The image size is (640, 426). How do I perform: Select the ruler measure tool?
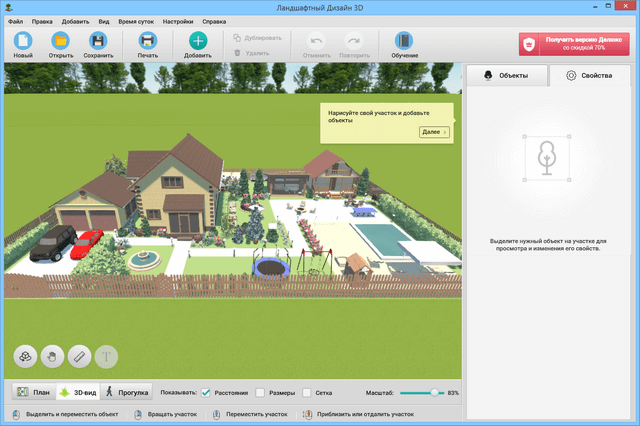point(79,355)
